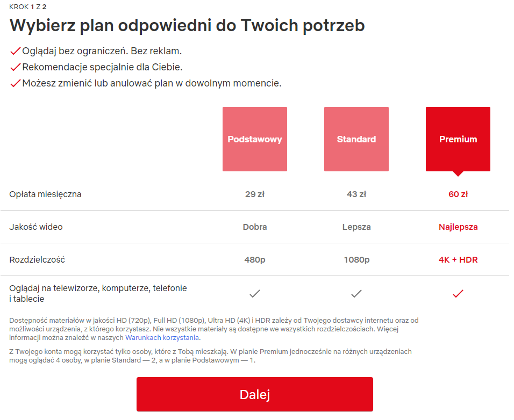Click the checkmark under Podstawowy for device availability
The height and width of the screenshot is (420, 514).
click(254, 294)
